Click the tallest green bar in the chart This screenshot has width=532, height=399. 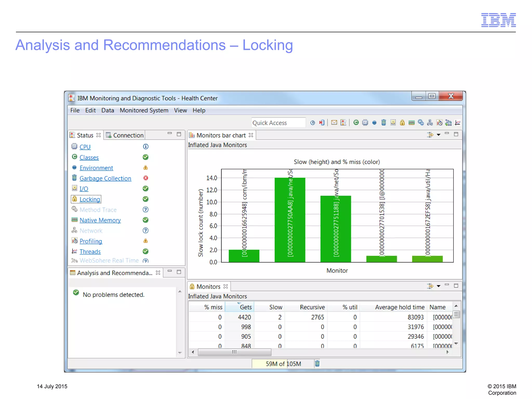(290, 220)
